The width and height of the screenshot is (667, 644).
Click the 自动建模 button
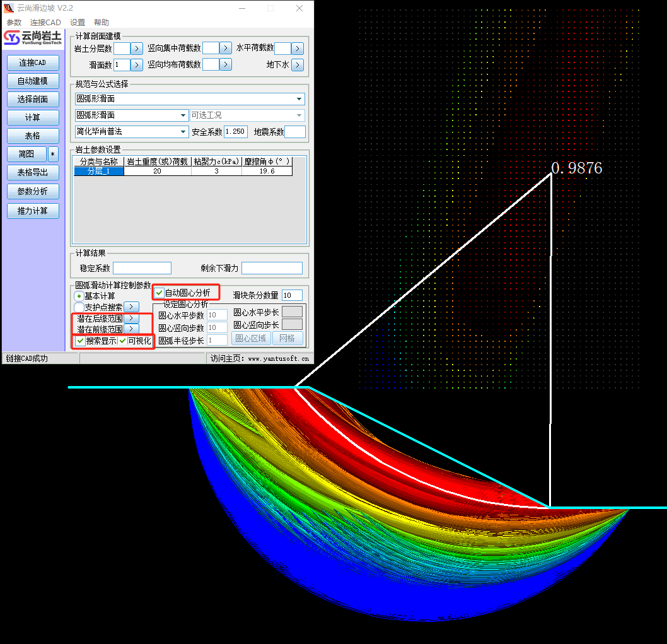[x=33, y=81]
